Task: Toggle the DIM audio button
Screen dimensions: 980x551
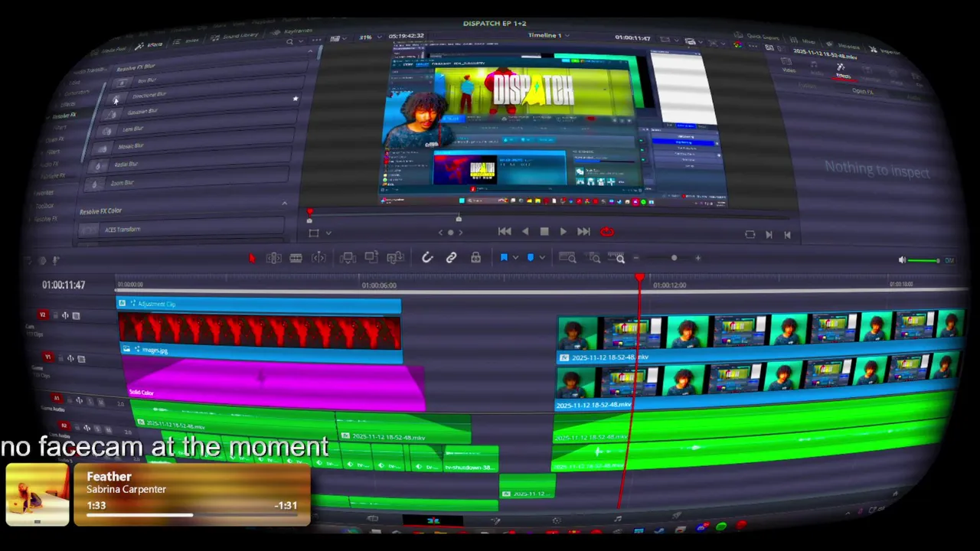Action: [949, 261]
